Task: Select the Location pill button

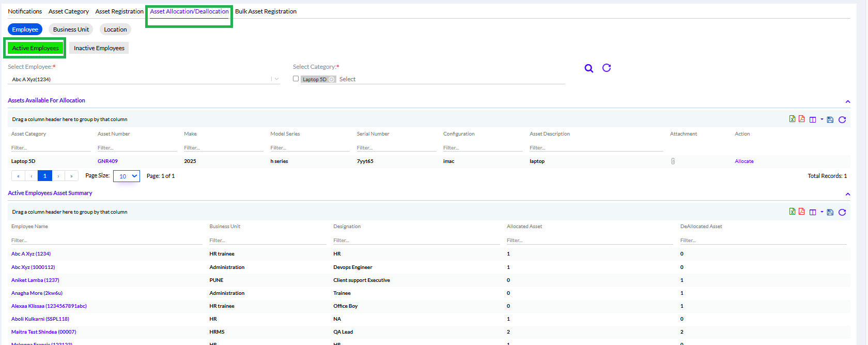Action: click(x=115, y=29)
